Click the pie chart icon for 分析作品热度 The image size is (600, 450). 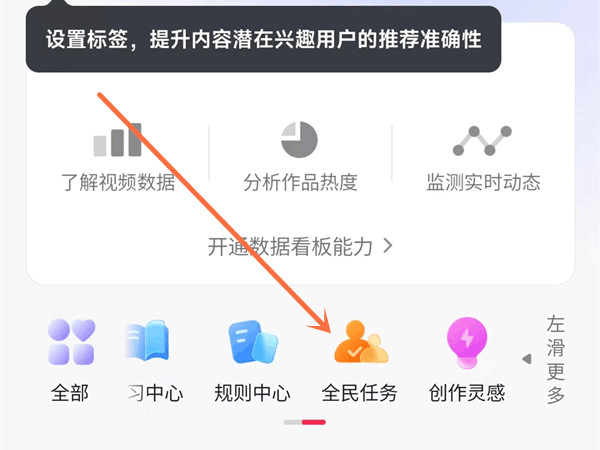pyautogui.click(x=299, y=140)
